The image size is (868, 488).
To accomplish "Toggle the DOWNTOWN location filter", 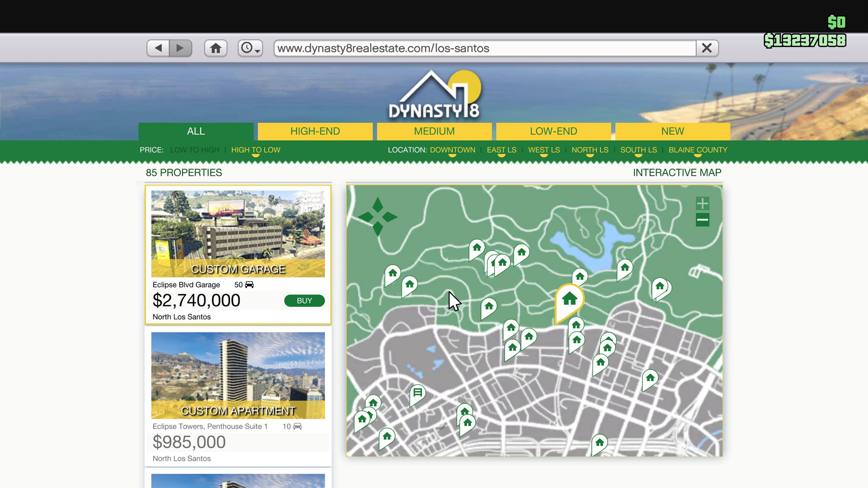I will 453,150.
